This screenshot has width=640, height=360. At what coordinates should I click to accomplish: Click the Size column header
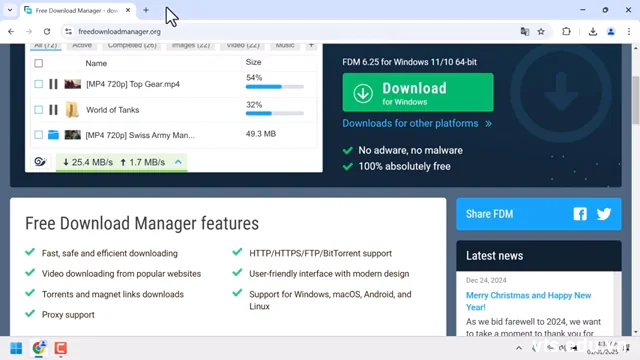click(x=253, y=62)
